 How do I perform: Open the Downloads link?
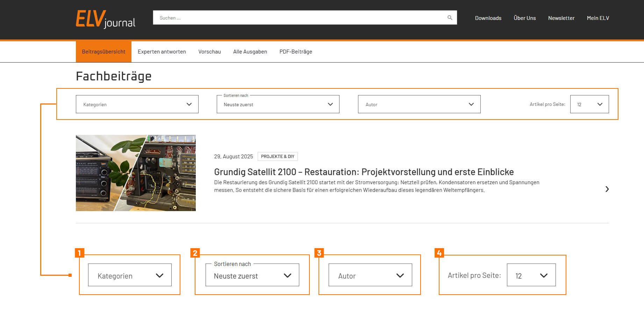488,18
